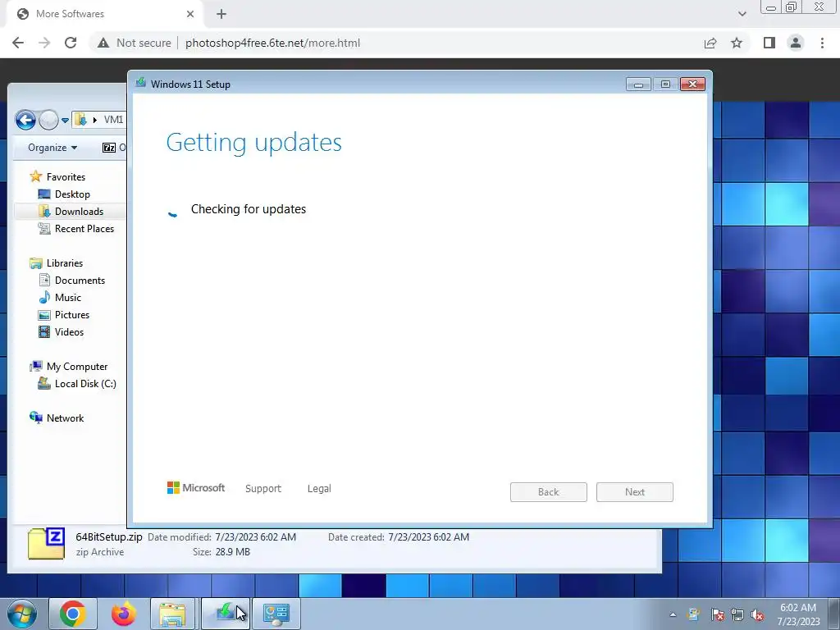Viewport: 840px width, 630px height.
Task: Open the Windows Start menu
Action: pyautogui.click(x=22, y=614)
